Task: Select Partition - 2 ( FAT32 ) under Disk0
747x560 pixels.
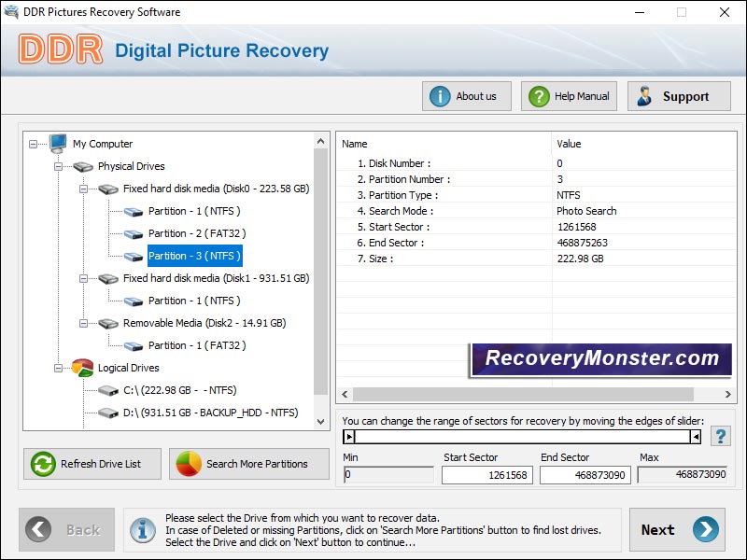Action: (194, 233)
